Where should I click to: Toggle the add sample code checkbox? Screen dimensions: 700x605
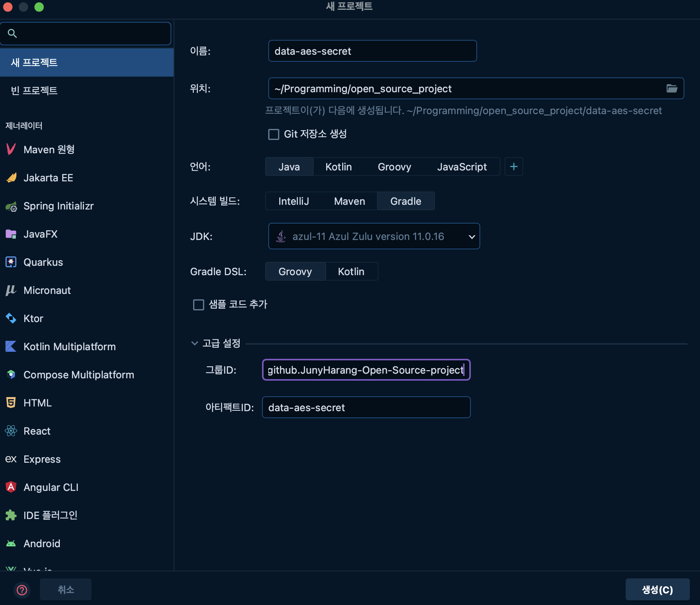(x=199, y=305)
